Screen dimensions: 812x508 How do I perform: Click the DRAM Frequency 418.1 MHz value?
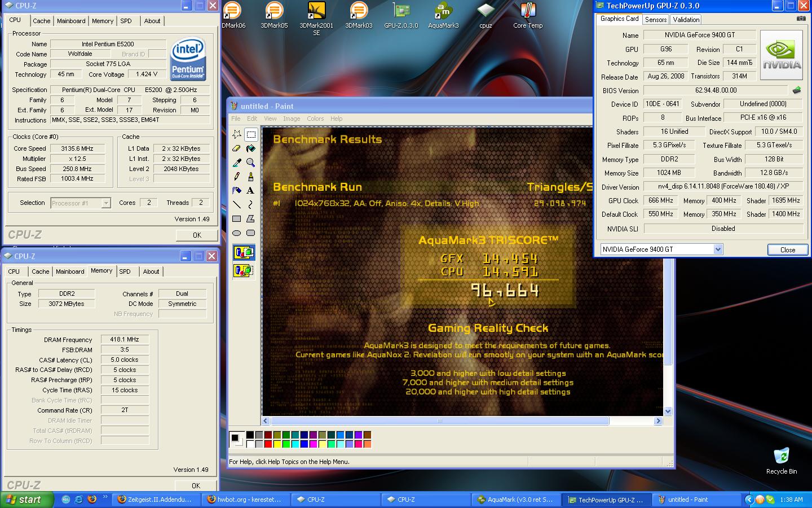[125, 339]
